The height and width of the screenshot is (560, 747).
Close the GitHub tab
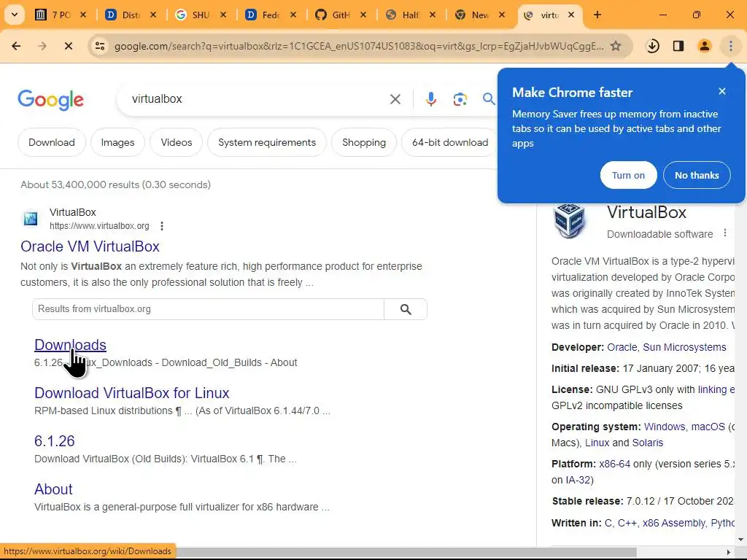click(x=363, y=15)
